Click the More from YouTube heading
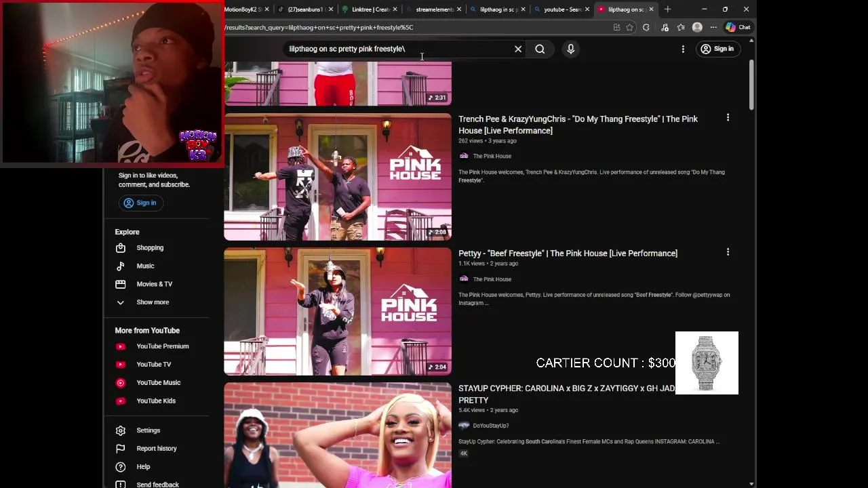This screenshot has width=868, height=488. [x=147, y=331]
